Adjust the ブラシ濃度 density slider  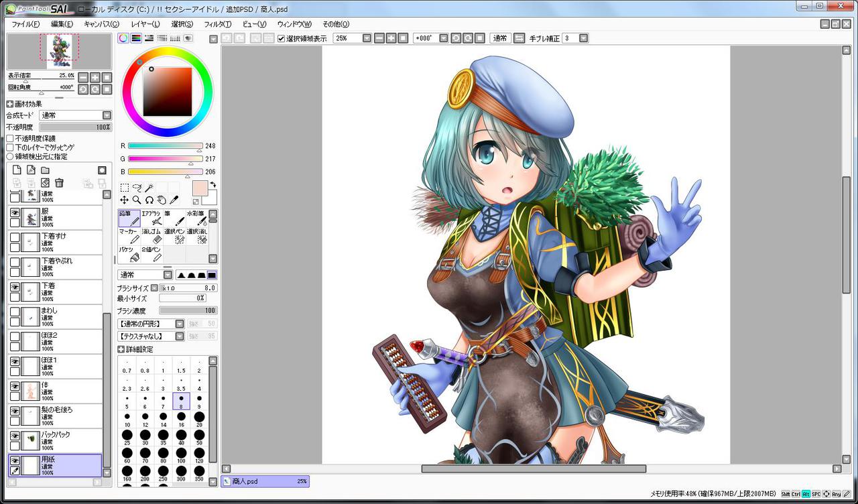(x=188, y=311)
